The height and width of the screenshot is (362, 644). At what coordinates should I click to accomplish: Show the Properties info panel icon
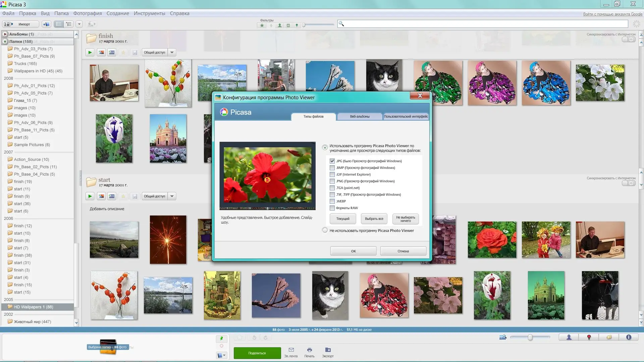(629, 337)
